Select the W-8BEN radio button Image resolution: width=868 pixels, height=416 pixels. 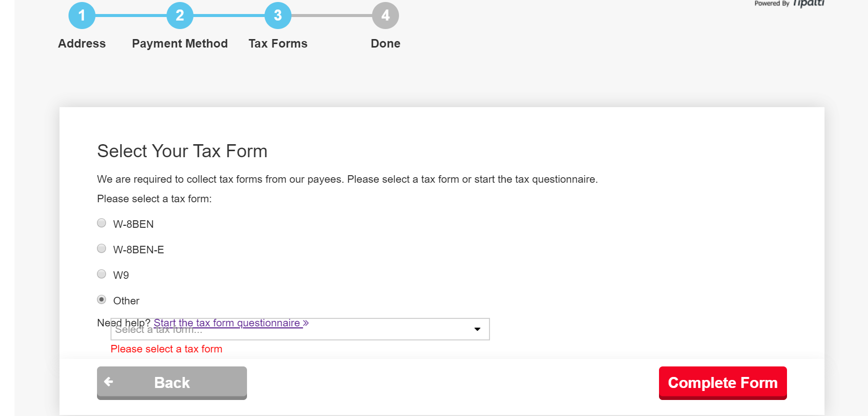[101, 223]
